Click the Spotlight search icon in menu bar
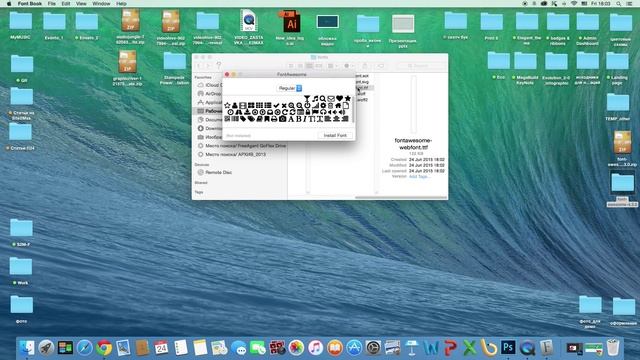This screenshot has height=360, width=640. point(619,3)
